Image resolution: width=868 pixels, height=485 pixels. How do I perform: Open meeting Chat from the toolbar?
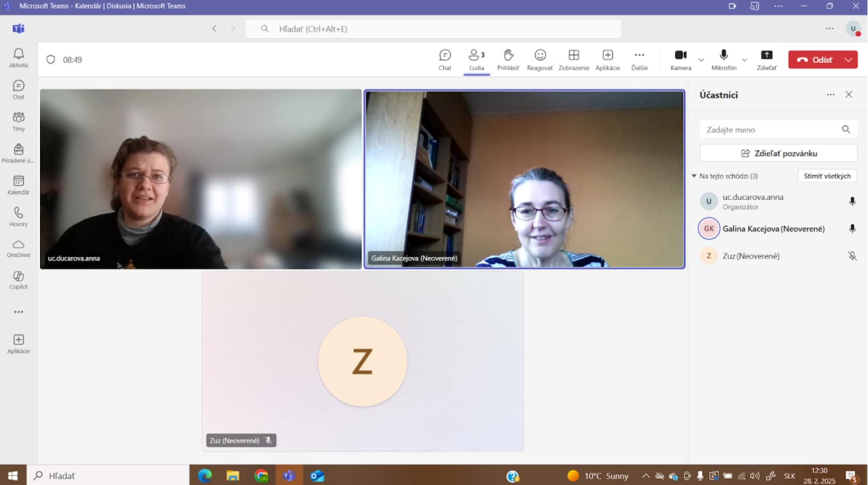[x=445, y=60]
